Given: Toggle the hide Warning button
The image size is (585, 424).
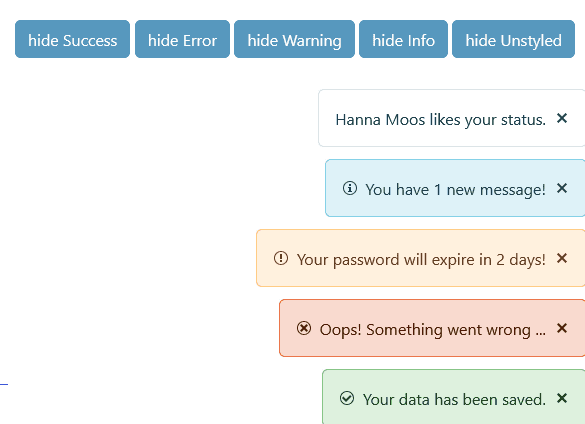Looking at the screenshot, I should [294, 39].
